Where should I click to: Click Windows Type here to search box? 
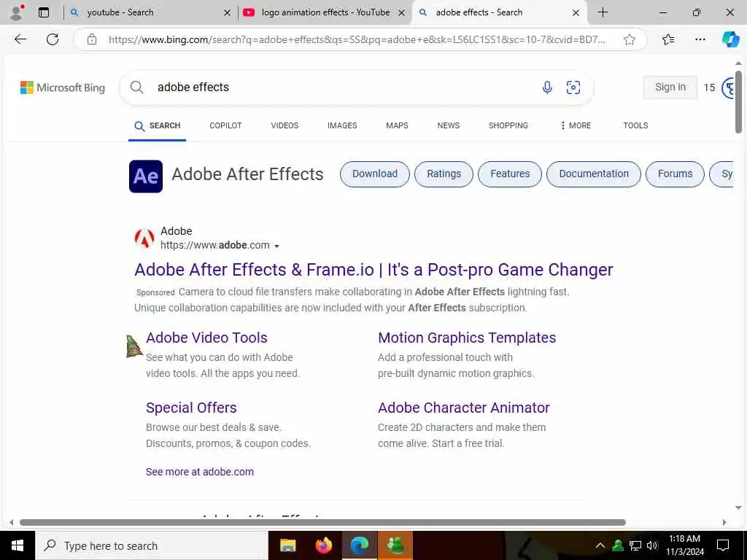tap(152, 545)
